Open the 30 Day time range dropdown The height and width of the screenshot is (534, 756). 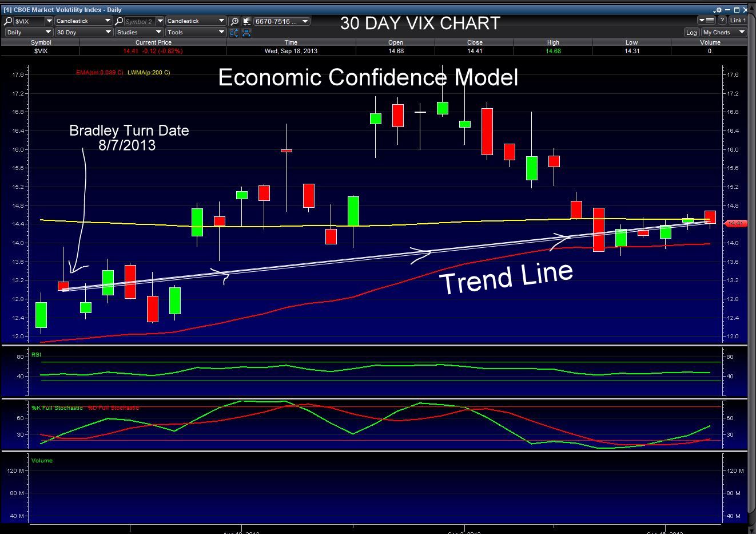click(x=84, y=33)
